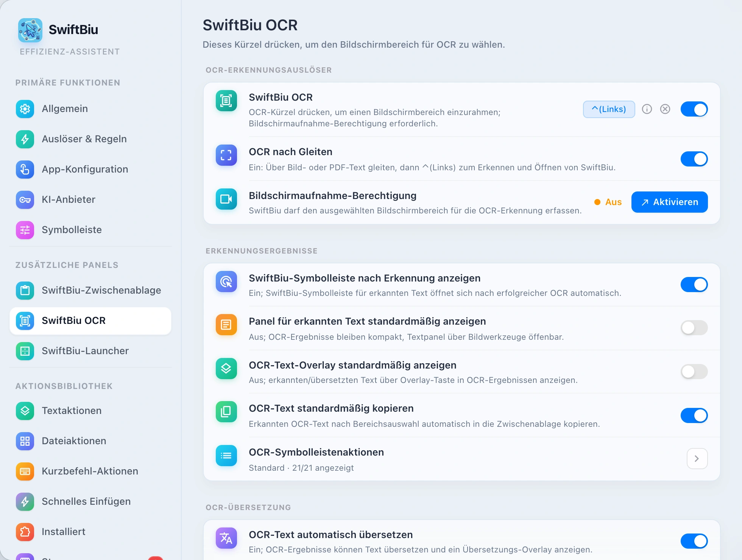Click the App-Konfiguration touch icon
Image resolution: width=742 pixels, height=560 pixels.
pyautogui.click(x=25, y=170)
